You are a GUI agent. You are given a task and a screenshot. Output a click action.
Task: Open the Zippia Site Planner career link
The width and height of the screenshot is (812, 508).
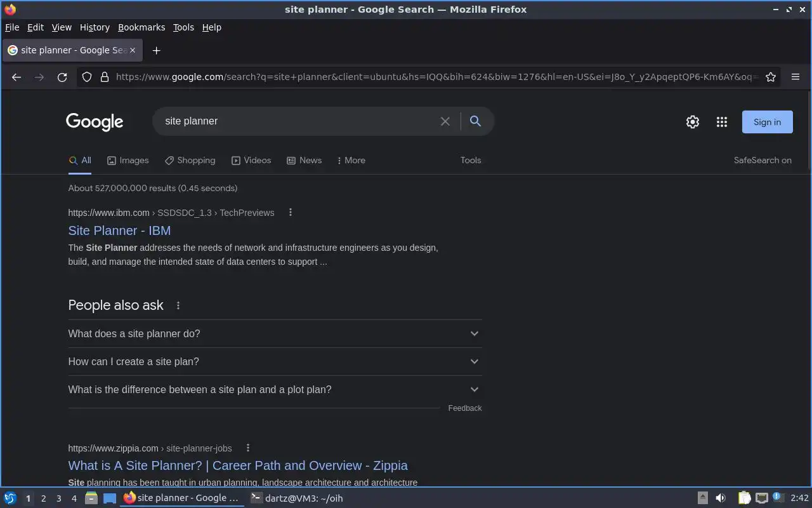238,465
